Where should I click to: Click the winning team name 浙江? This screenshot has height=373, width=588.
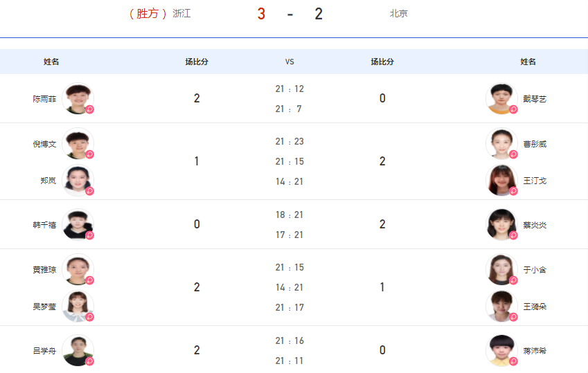point(181,14)
